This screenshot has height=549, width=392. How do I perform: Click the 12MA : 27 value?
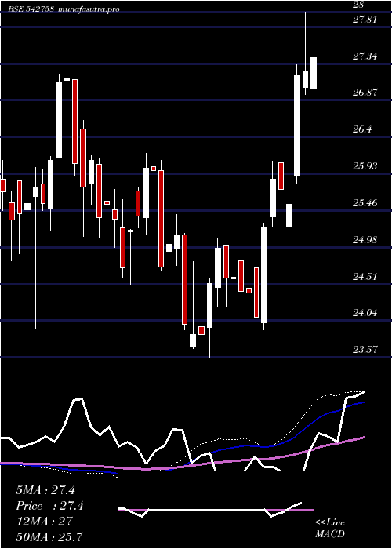click(44, 522)
